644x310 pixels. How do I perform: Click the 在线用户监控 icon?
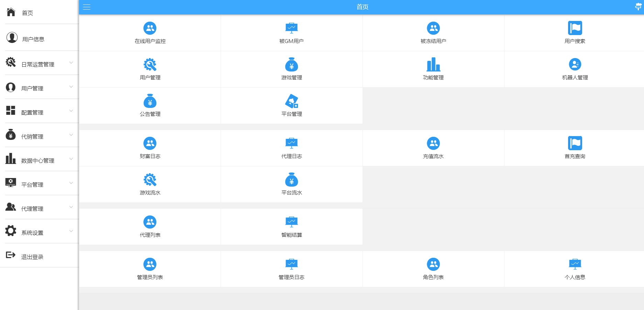[150, 28]
